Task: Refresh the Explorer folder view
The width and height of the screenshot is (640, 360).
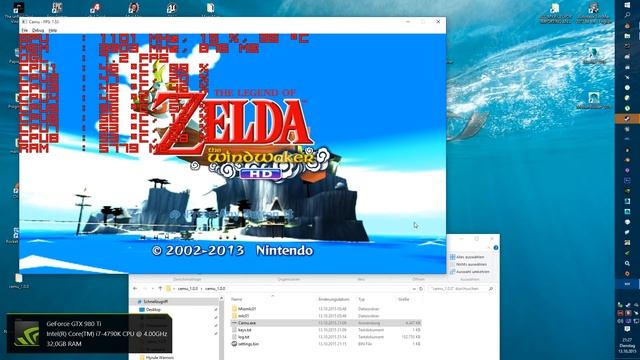Action: pyautogui.click(x=421, y=289)
